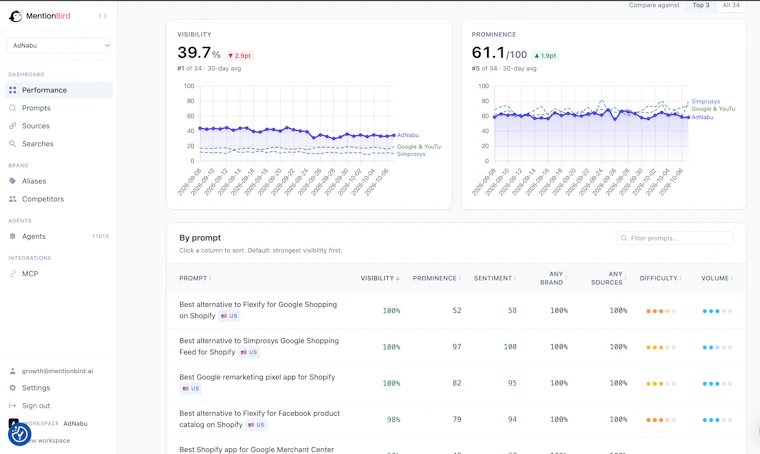Select All 34 comparison option
This screenshot has height=454, width=760.
pos(730,5)
